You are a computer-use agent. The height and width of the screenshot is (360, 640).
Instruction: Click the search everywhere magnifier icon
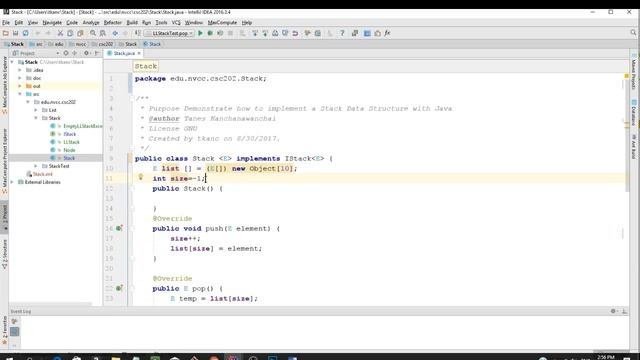tap(633, 33)
